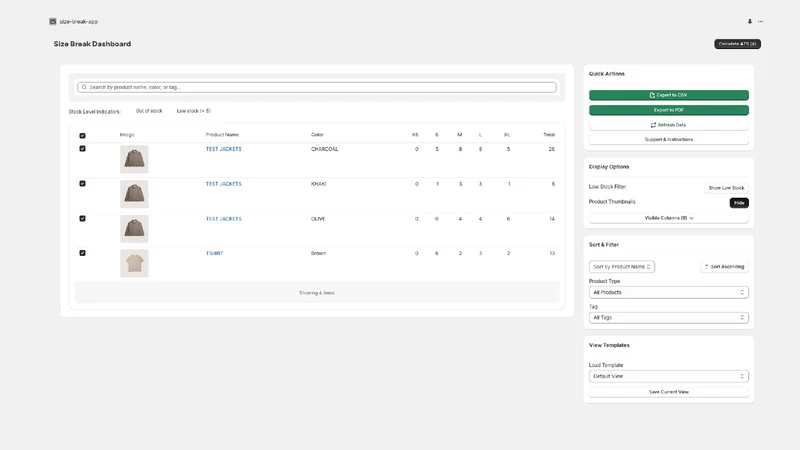Open the three-dots more options menu
Screen dimensions: 800x450
760,21
